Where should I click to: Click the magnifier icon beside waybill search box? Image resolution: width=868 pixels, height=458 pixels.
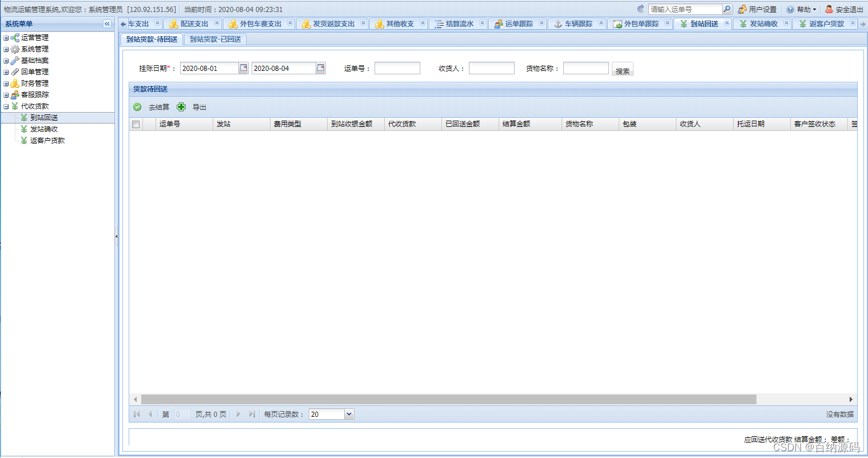[726, 9]
